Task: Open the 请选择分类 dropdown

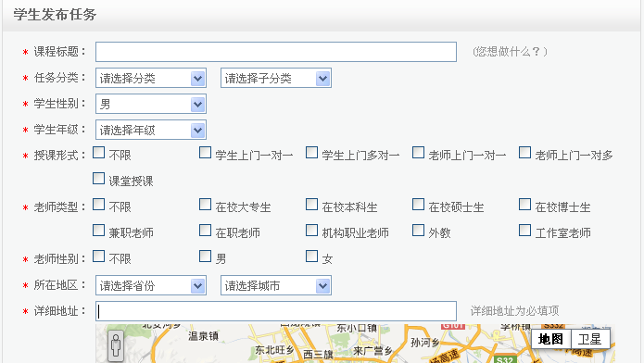Action: (x=151, y=78)
